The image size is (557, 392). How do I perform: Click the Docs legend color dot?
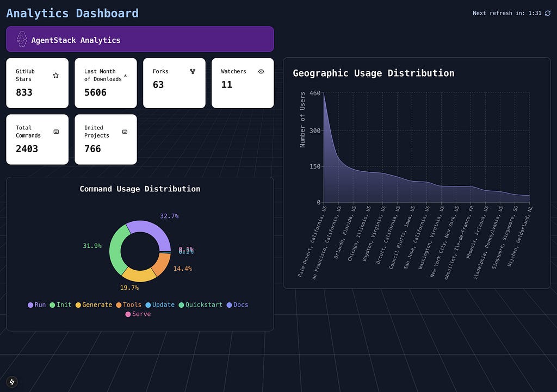(x=229, y=305)
